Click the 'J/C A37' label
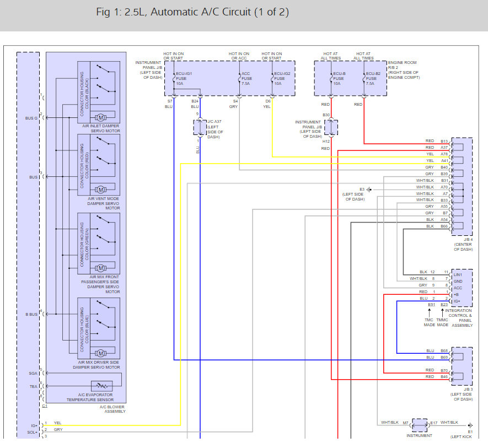This screenshot has height=448, width=488. pos(214,122)
